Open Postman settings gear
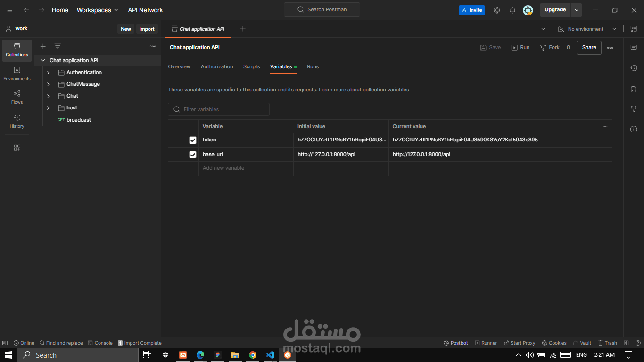This screenshot has height=362, width=644. [x=497, y=10]
